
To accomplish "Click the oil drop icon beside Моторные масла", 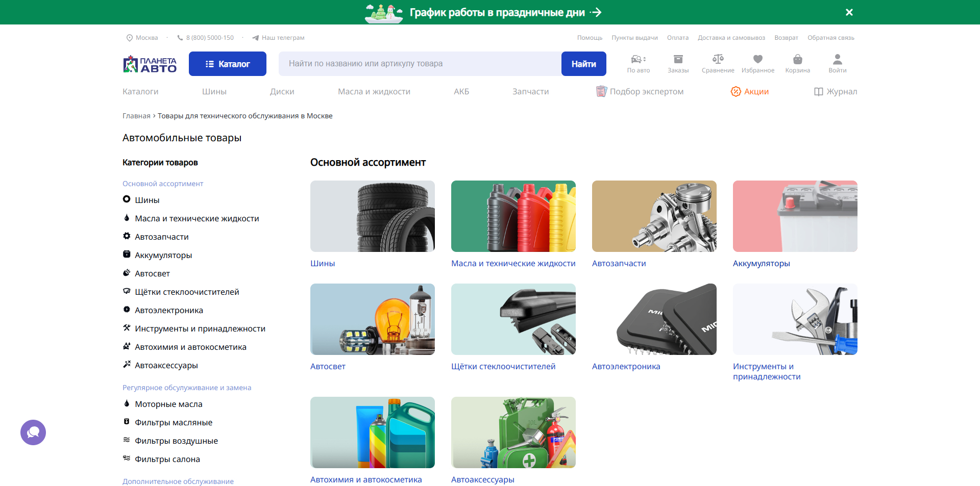I will click(127, 403).
